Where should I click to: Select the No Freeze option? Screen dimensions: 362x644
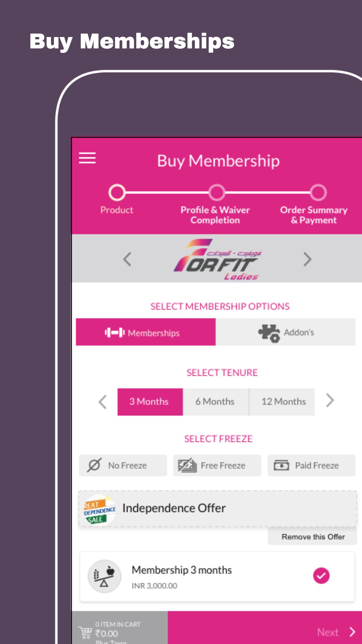pos(123,465)
